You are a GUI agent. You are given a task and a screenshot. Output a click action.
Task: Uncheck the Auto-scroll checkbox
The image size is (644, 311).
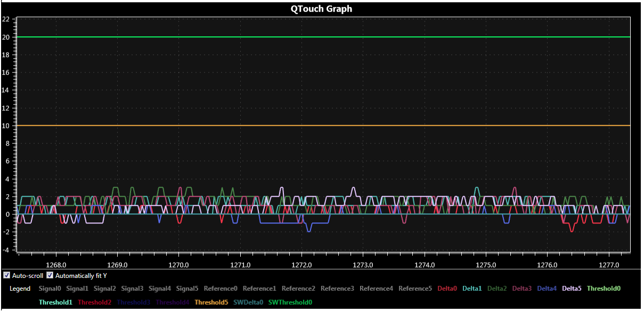[x=6, y=276]
